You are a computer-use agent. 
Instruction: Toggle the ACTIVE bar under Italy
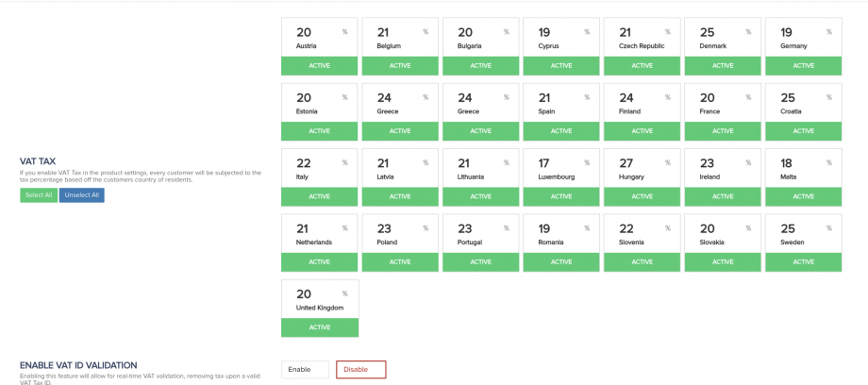click(319, 196)
